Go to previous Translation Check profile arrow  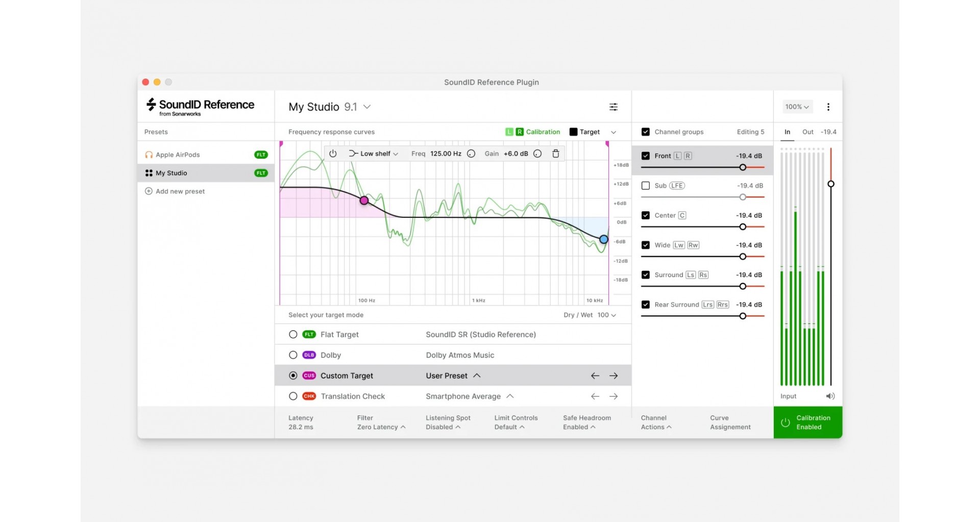pos(595,396)
